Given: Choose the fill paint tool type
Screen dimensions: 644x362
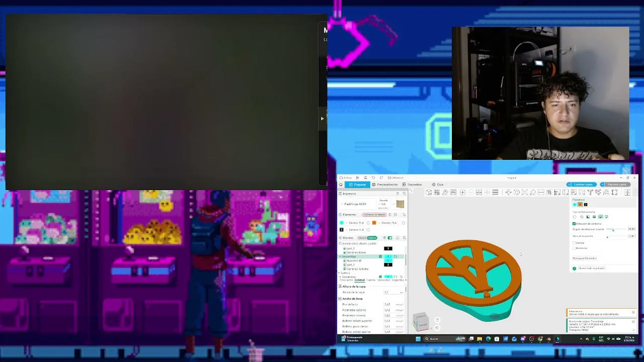Looking at the screenshot, I should click(600, 217).
